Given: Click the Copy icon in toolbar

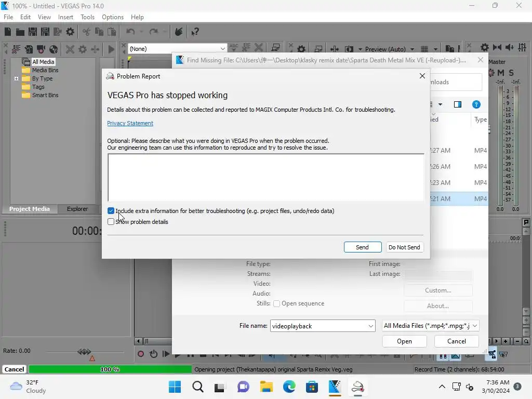Looking at the screenshot, I should [99, 32].
